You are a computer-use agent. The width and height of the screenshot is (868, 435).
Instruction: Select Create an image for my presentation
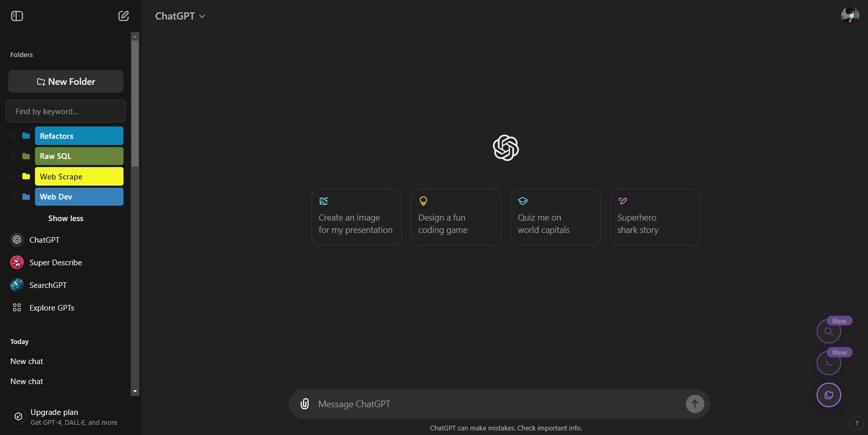357,217
